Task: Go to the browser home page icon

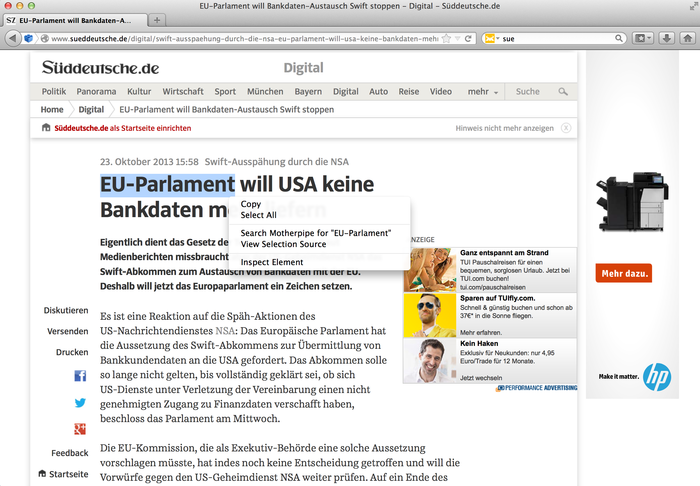Action: [688, 38]
